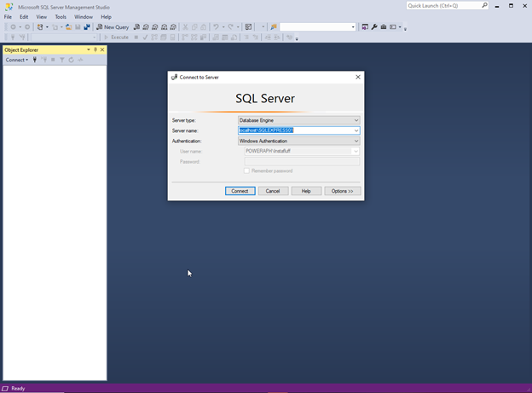Click the Cut scissors icon

pyautogui.click(x=185, y=27)
